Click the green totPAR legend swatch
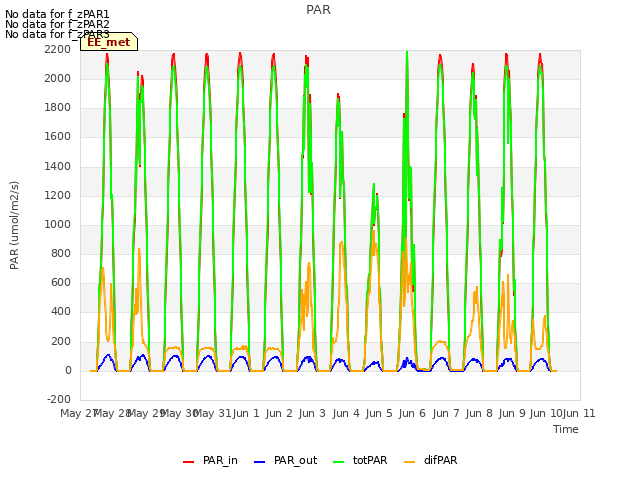Viewport: 640px width, 480px height. click(x=339, y=462)
